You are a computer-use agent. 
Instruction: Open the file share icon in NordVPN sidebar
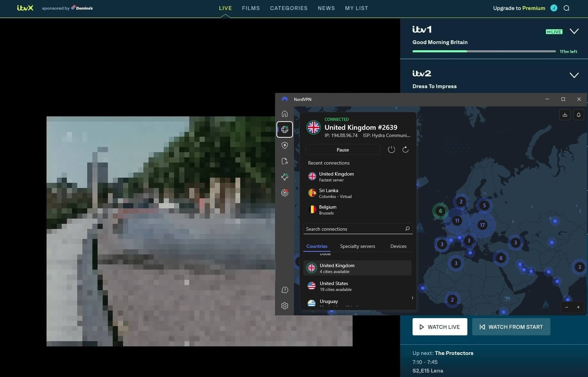(284, 161)
